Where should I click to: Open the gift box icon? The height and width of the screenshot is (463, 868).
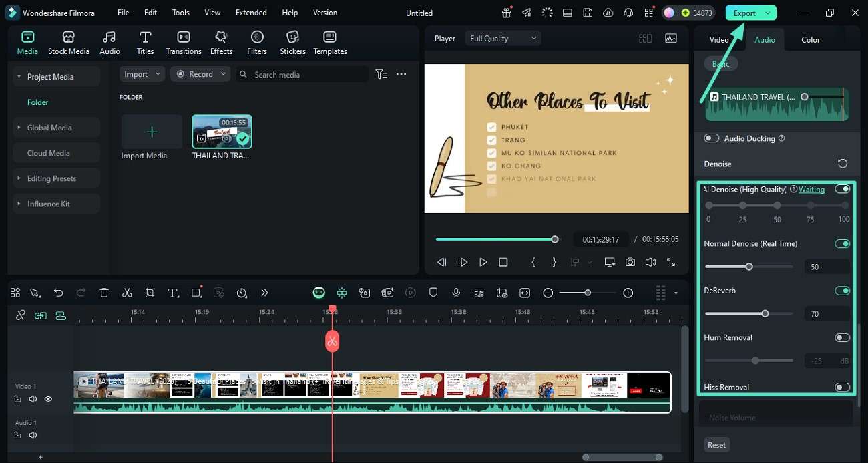point(507,13)
